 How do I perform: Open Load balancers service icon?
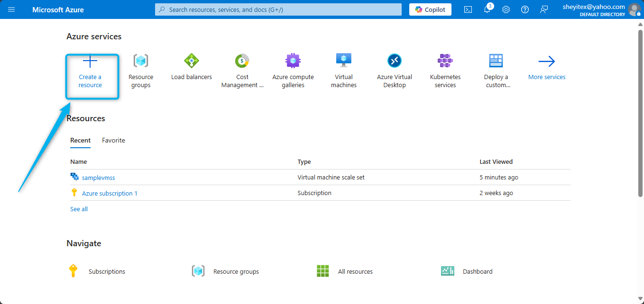pos(192,61)
